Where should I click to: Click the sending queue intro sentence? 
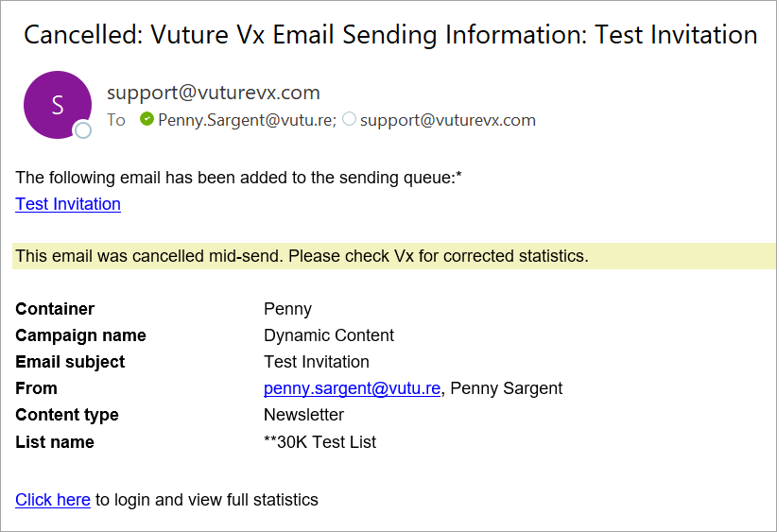coord(238,178)
